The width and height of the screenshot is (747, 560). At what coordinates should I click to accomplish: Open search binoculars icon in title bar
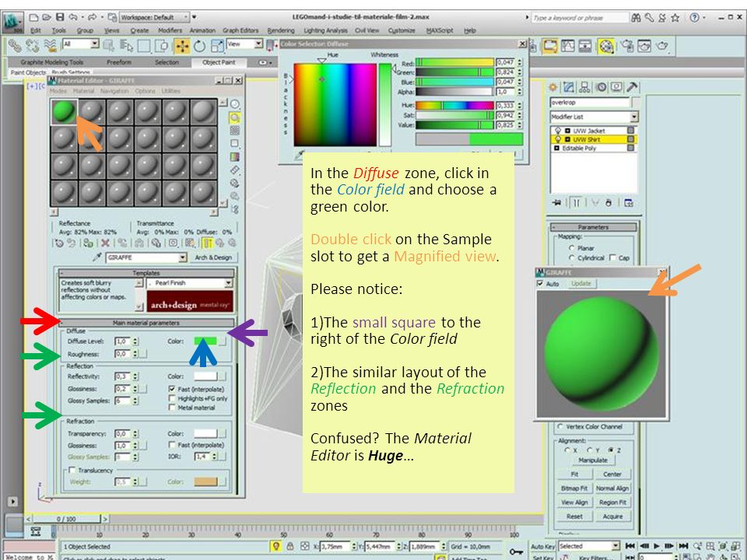[x=636, y=18]
